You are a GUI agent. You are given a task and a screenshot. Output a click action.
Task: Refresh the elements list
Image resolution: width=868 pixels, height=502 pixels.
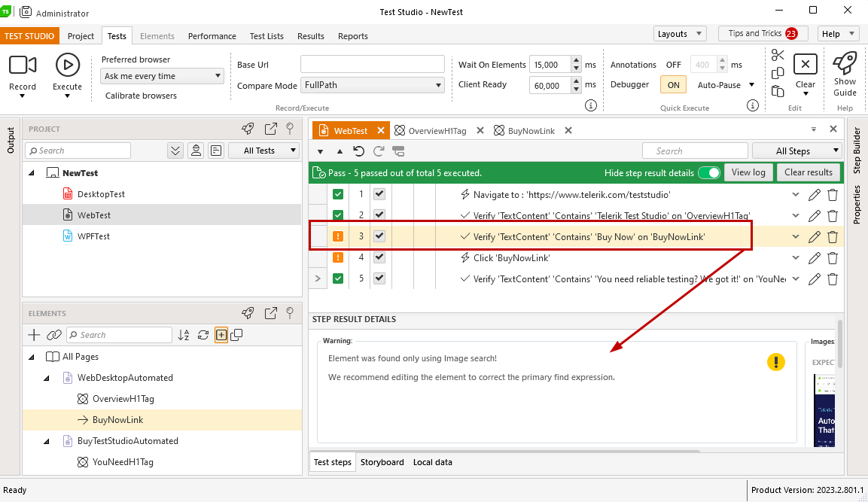point(203,335)
